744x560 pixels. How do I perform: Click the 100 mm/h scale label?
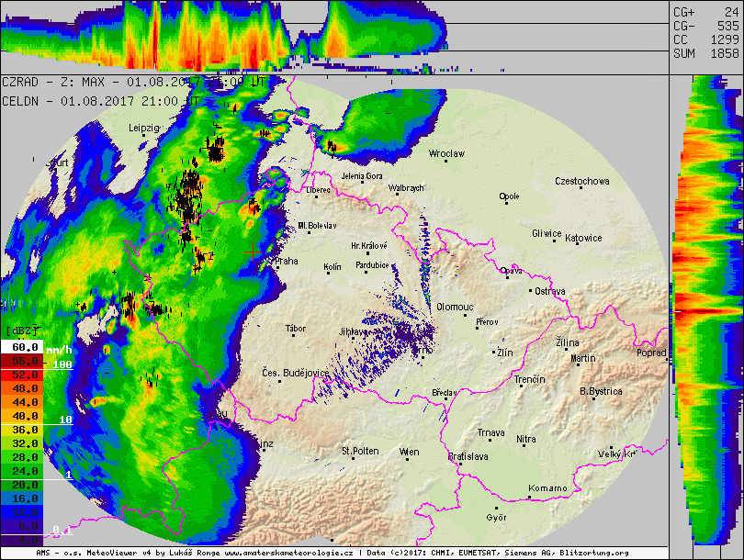(x=62, y=364)
